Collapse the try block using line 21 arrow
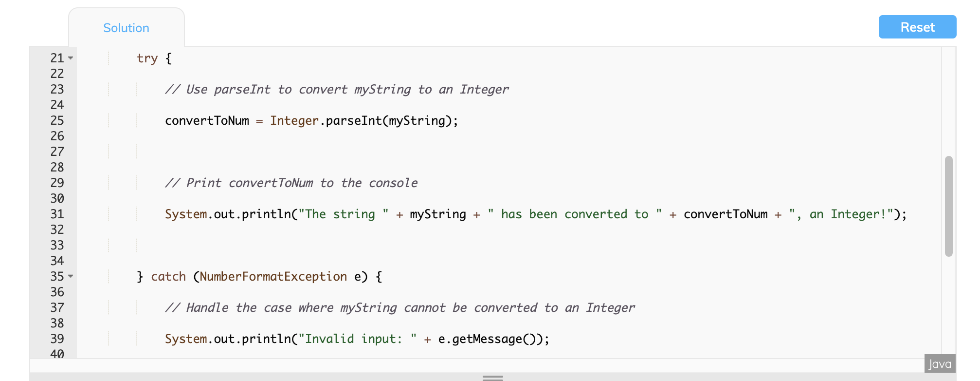 point(70,58)
